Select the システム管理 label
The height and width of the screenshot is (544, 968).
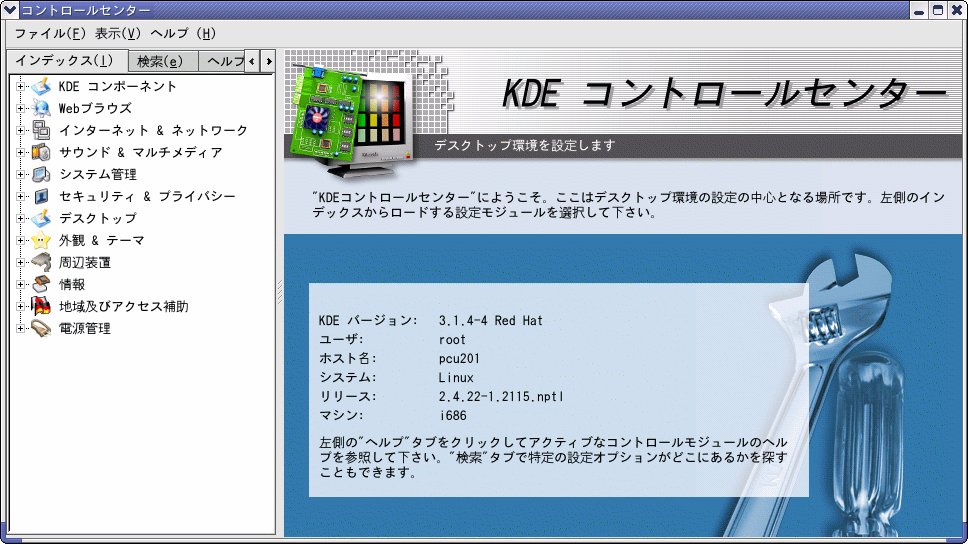(98, 175)
